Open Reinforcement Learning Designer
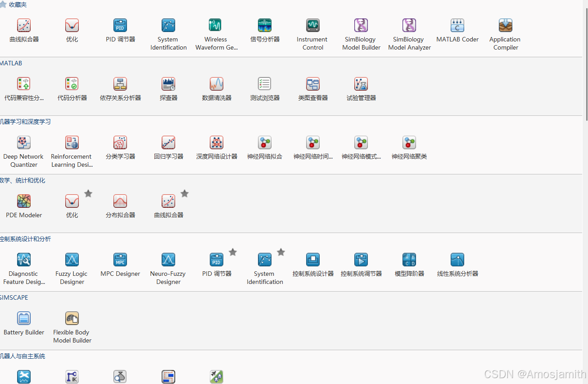 [x=72, y=152]
